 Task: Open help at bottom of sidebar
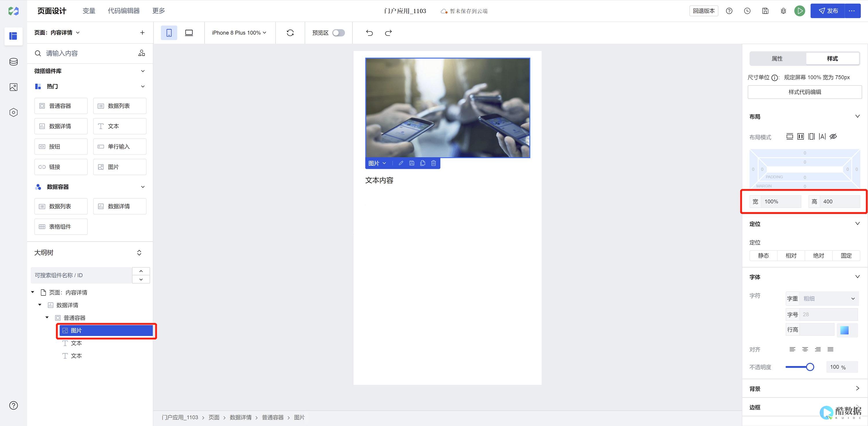click(x=14, y=405)
